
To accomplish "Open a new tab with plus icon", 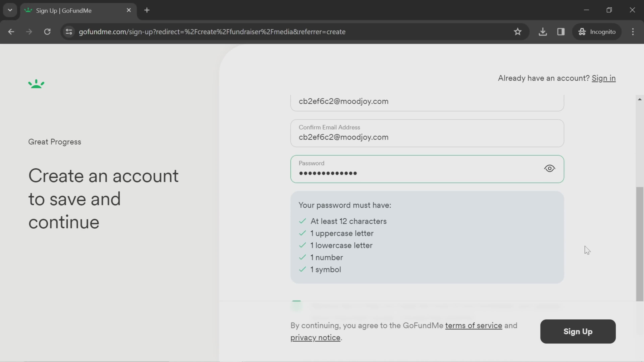I will click(147, 10).
